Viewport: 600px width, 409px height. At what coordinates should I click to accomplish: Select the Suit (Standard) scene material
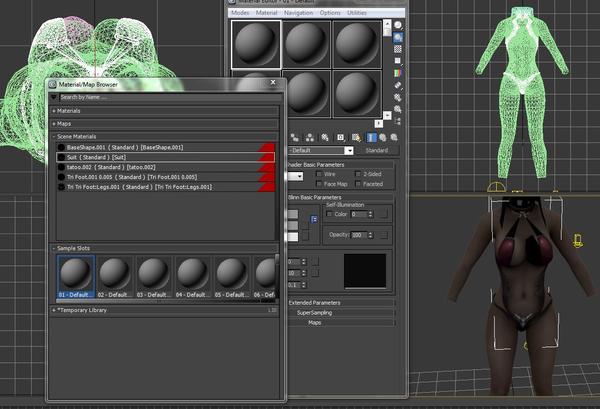[165, 157]
